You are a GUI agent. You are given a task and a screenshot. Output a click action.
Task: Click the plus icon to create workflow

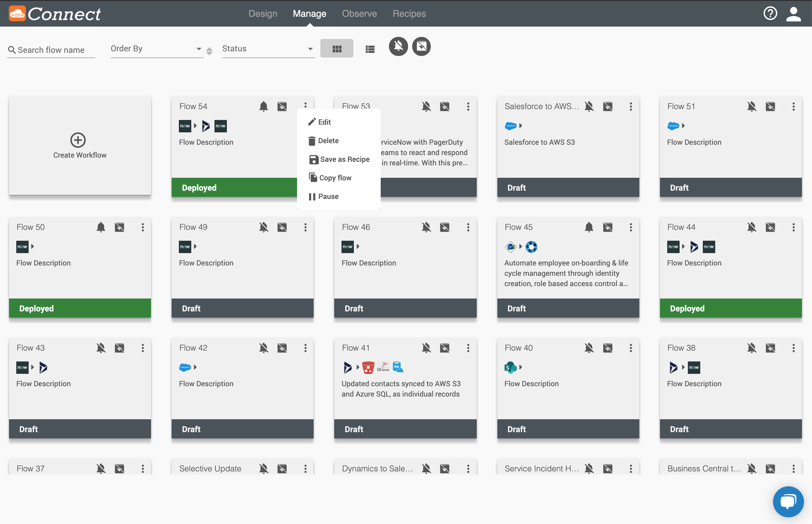tap(78, 140)
